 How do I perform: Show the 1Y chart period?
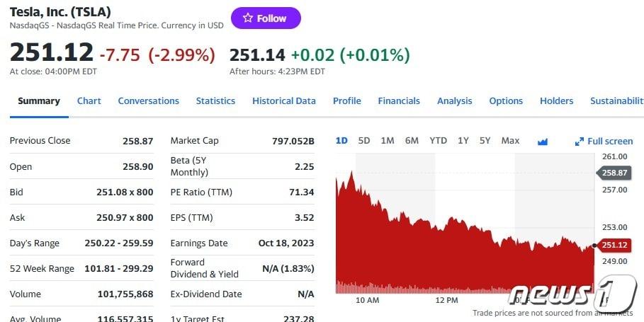463,141
